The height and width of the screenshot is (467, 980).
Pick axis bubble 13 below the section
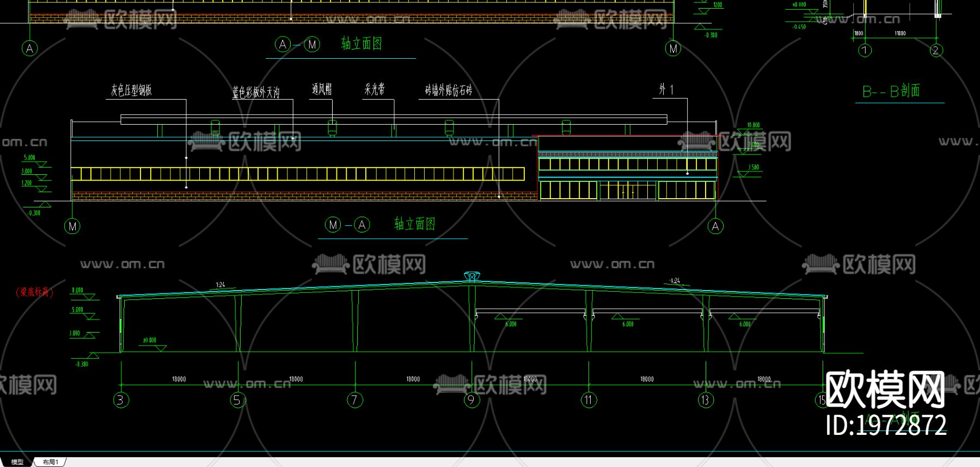706,401
